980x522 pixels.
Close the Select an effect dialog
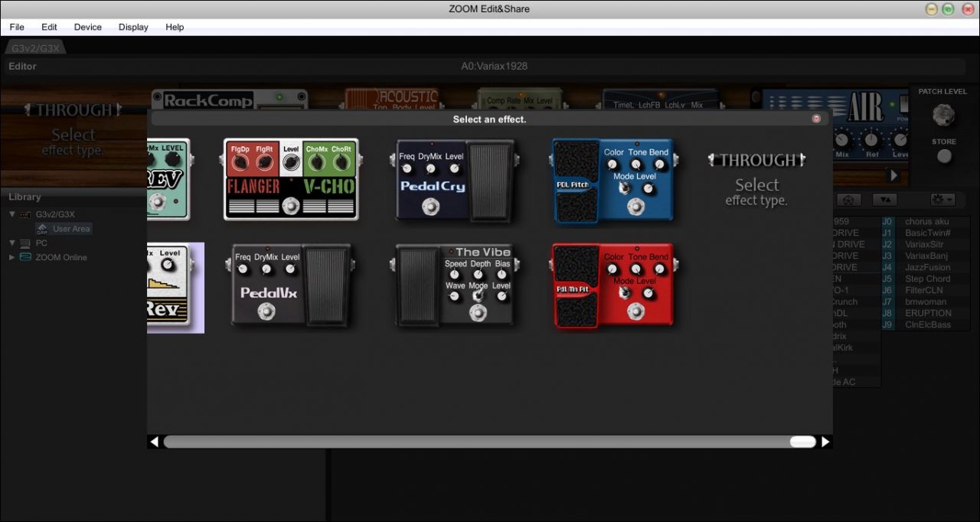pos(816,119)
